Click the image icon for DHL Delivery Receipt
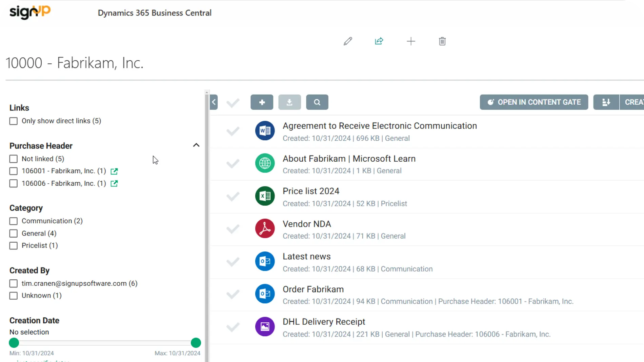 [x=265, y=327]
